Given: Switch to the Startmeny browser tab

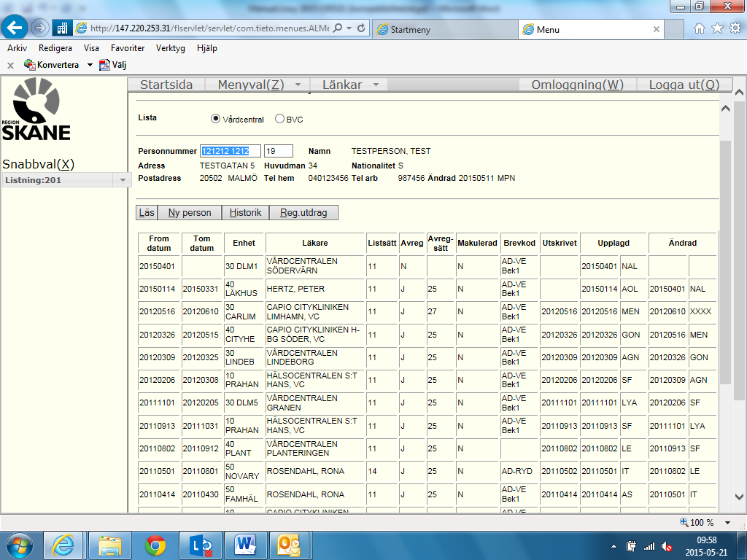Looking at the screenshot, I should 445,29.
